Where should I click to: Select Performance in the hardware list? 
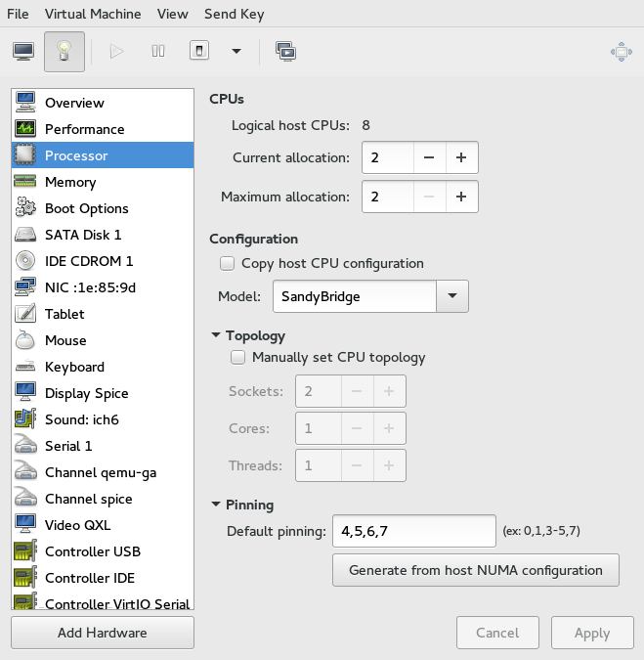tap(84, 129)
